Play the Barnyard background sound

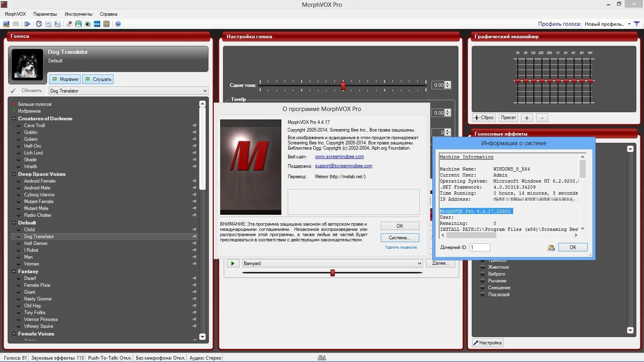[x=233, y=263]
